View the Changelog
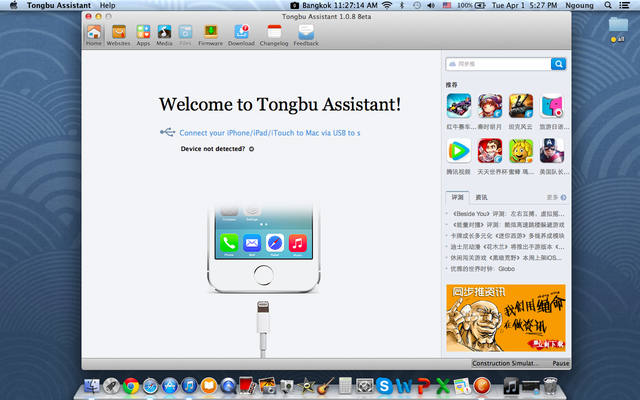The width and height of the screenshot is (640, 400). click(x=274, y=35)
